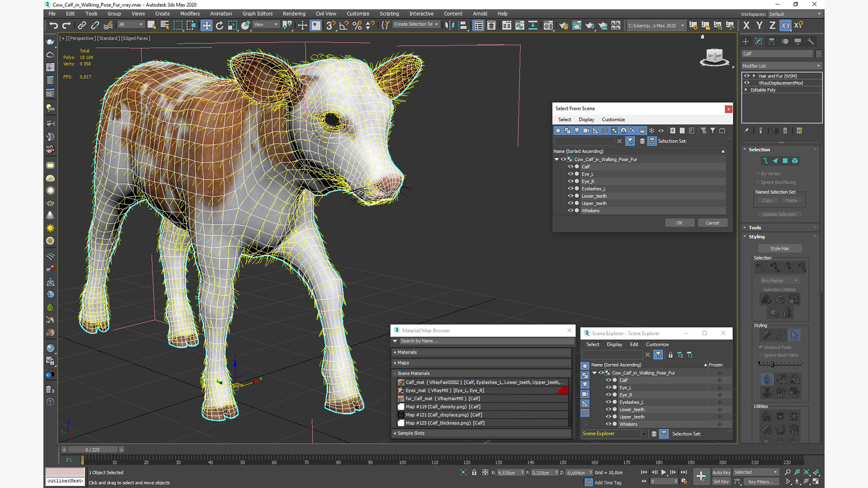Click the Selection Lock toggle in status bar
The height and width of the screenshot is (488, 868).
coord(474,472)
